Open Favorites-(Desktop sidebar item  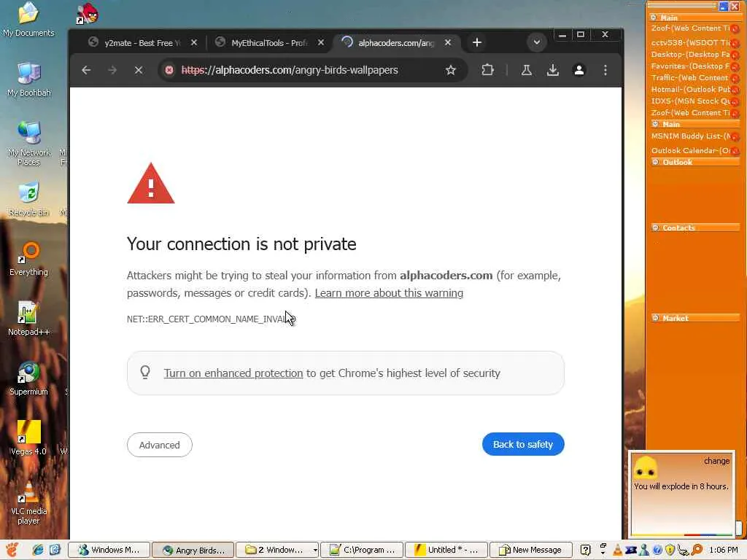click(x=690, y=66)
